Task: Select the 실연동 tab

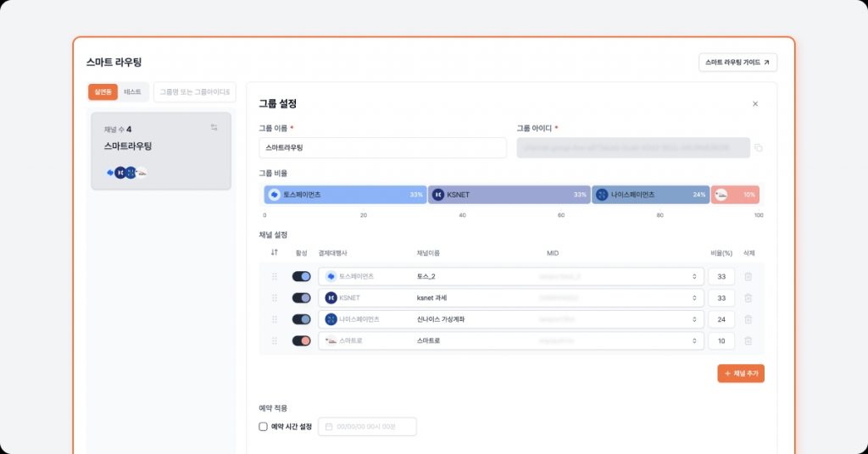Action: (x=103, y=91)
